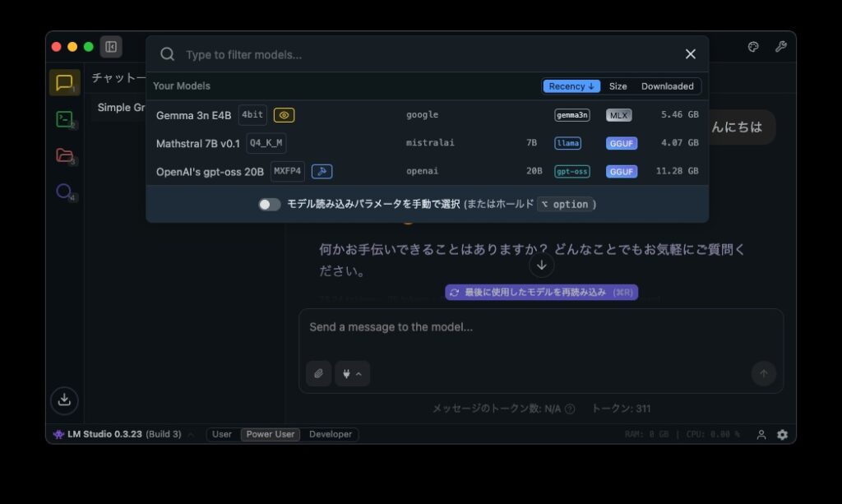This screenshot has height=504, width=842.
Task: Click the vision eye badge on Gemma 3n E4B
Action: (284, 115)
